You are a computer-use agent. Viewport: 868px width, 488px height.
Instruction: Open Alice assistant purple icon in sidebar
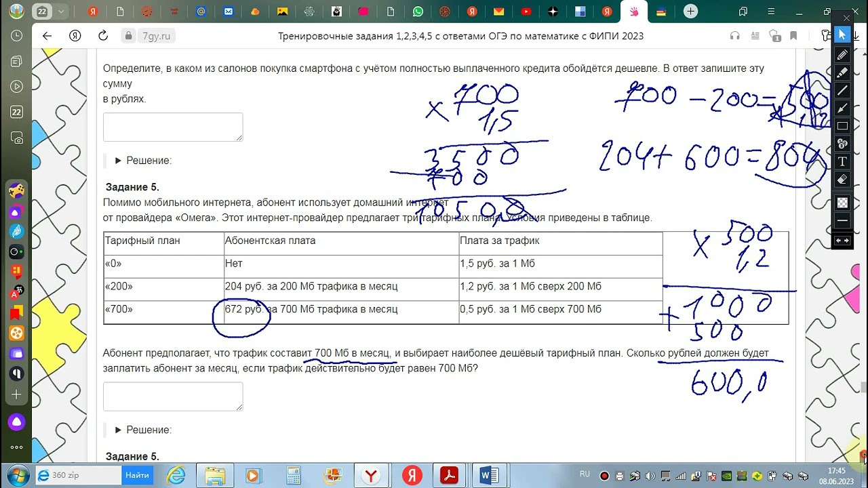(16, 422)
